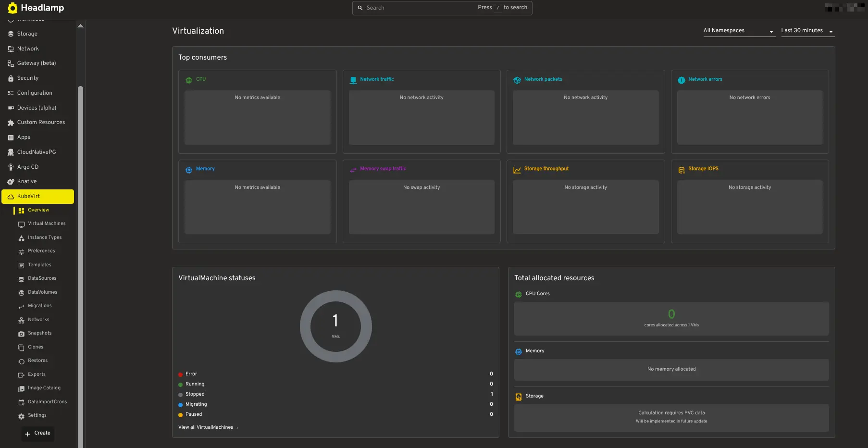Click the Storage IOPS card title
868x448 pixels.
click(703, 169)
